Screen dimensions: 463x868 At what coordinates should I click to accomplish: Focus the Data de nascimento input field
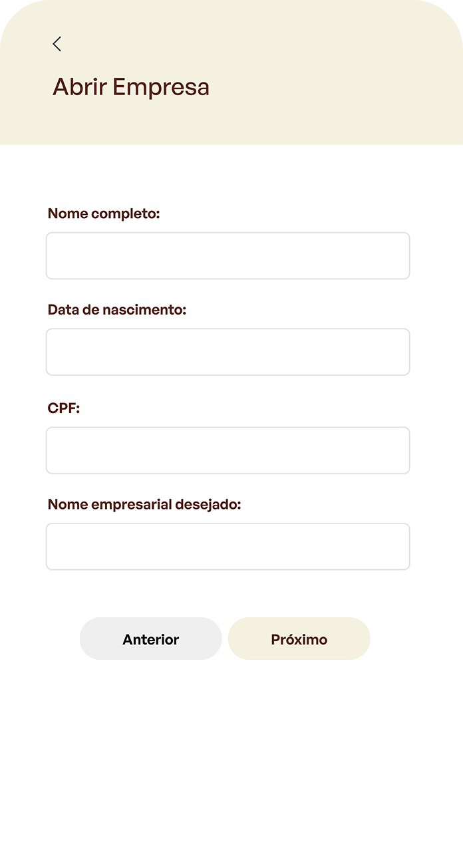click(228, 352)
